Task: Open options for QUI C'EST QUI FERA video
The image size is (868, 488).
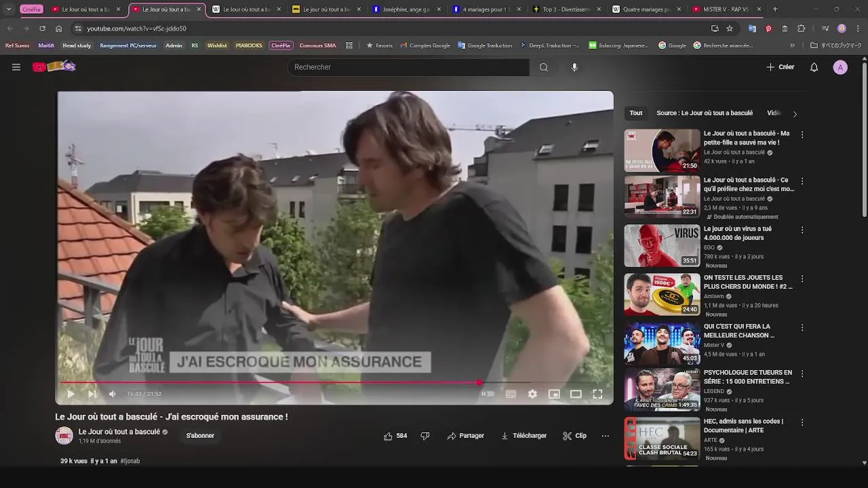Action: click(x=802, y=327)
